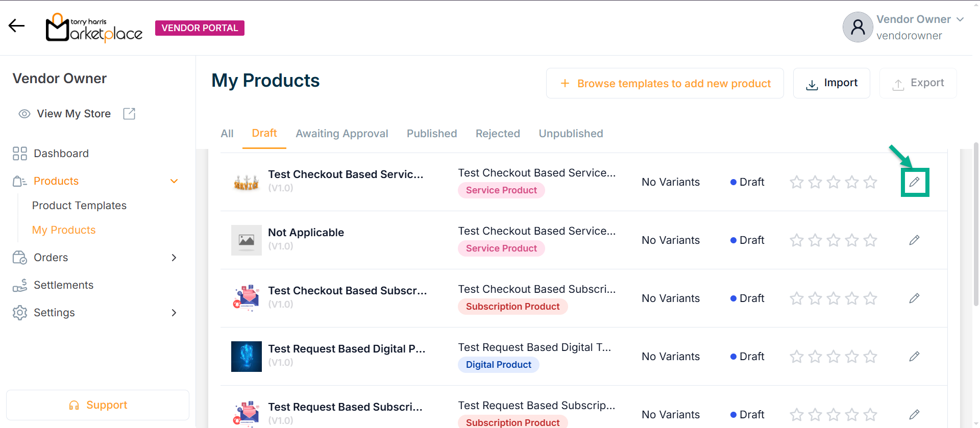Click the Import button
The image size is (980, 428).
tap(831, 83)
